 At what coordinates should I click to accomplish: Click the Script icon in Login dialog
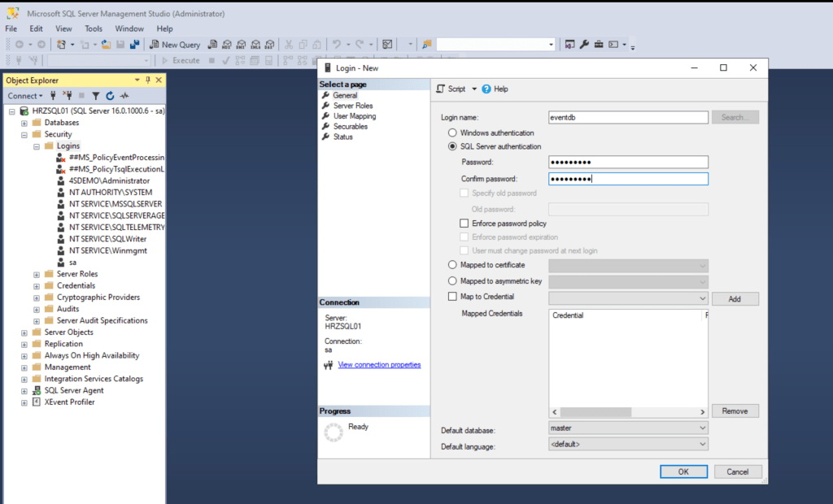[441, 89]
